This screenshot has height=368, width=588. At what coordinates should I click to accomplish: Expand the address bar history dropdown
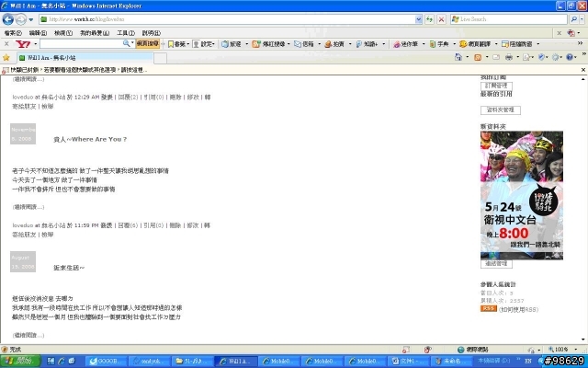tap(419, 19)
